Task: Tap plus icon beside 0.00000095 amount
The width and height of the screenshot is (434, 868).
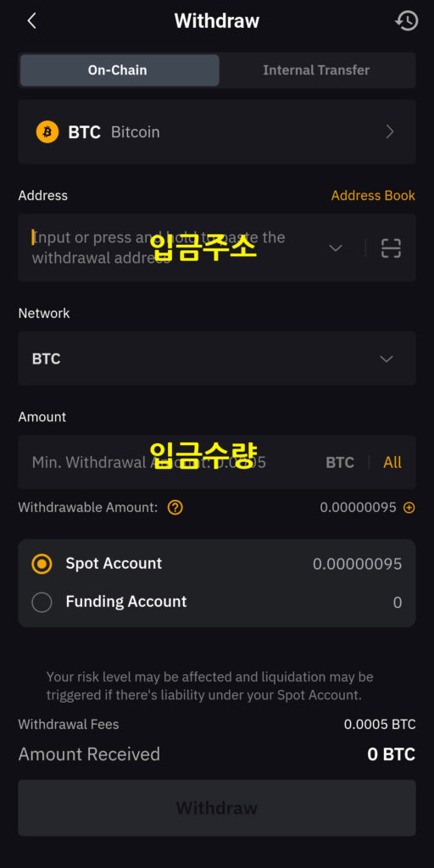Action: pyautogui.click(x=409, y=507)
